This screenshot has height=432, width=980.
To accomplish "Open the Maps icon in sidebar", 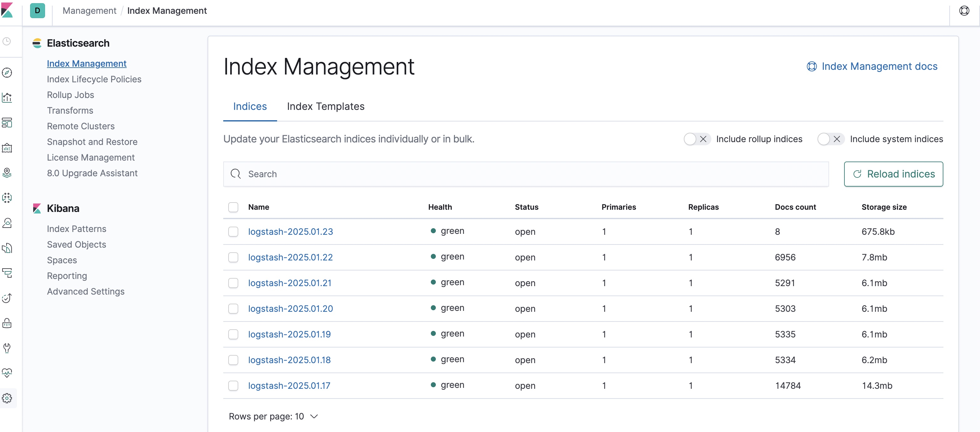I will click(x=7, y=173).
